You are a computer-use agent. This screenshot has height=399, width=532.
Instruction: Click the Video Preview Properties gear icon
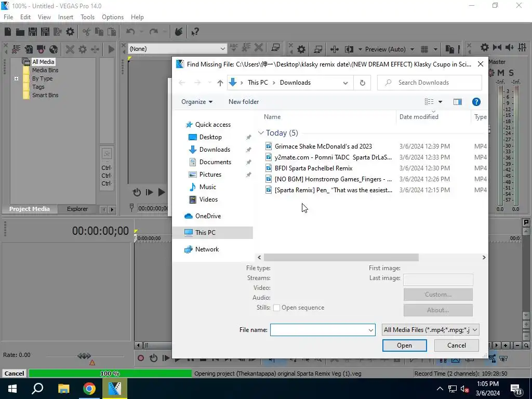point(301,49)
